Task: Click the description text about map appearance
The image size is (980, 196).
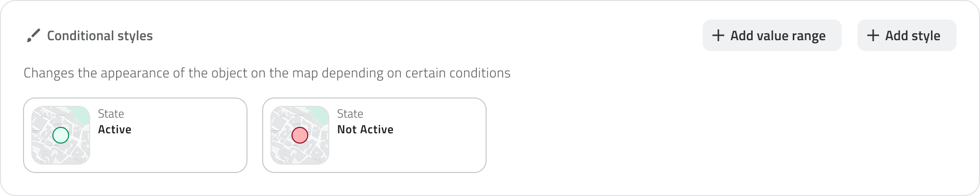Action: (267, 73)
